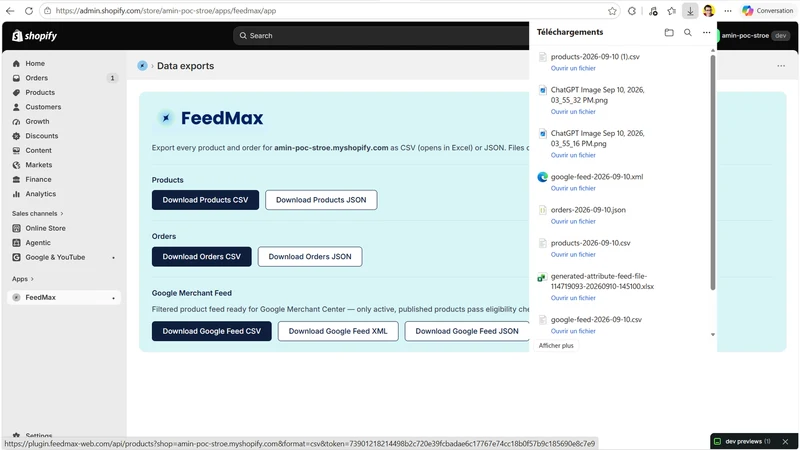Click Download Google Feed JSON button
This screenshot has height=450, width=800.
click(467, 331)
